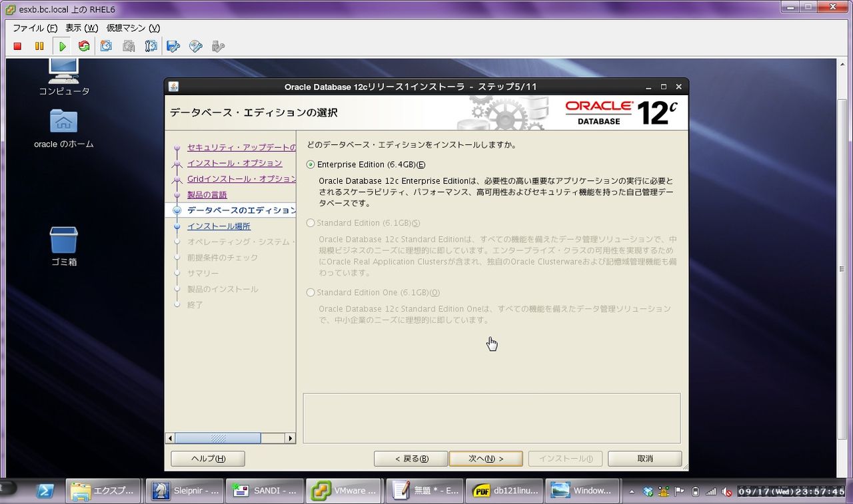Select the Standard Edition (6.1GB) radio button
This screenshot has height=504, width=853.
pyautogui.click(x=311, y=223)
